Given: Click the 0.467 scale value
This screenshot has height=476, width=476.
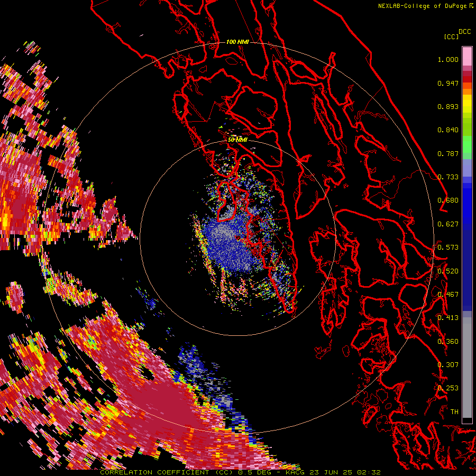Looking at the screenshot, I should tap(448, 295).
